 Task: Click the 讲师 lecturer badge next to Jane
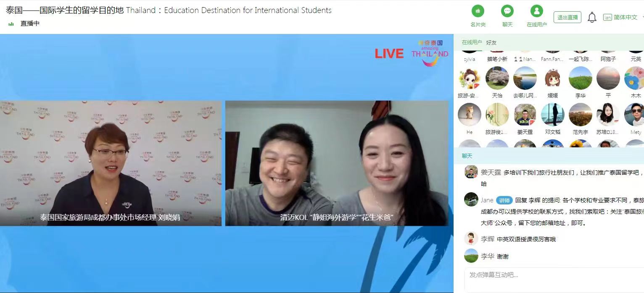504,201
